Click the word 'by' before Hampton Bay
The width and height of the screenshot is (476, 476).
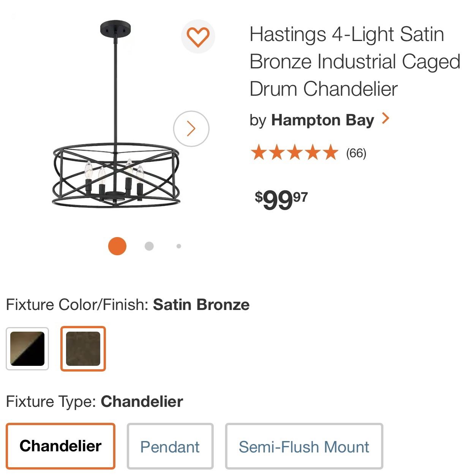tap(258, 120)
